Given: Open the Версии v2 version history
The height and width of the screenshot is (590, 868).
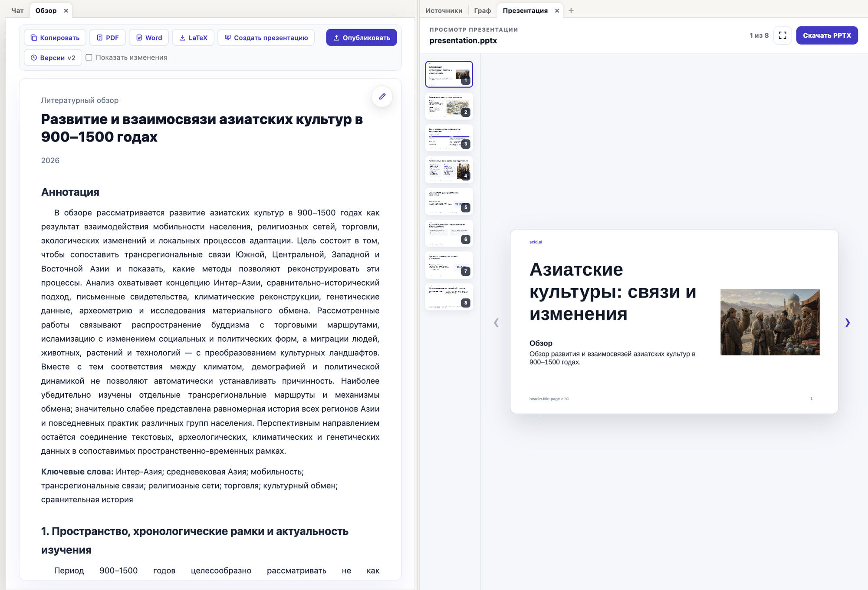Looking at the screenshot, I should point(53,58).
